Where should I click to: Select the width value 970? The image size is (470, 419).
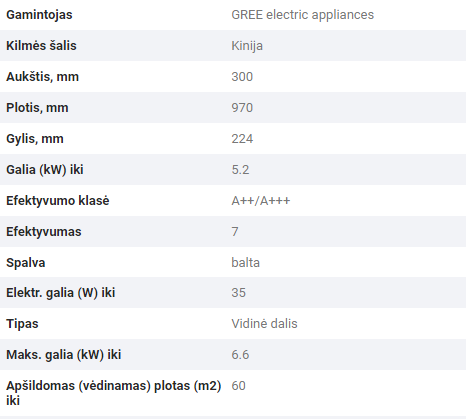pos(242,108)
